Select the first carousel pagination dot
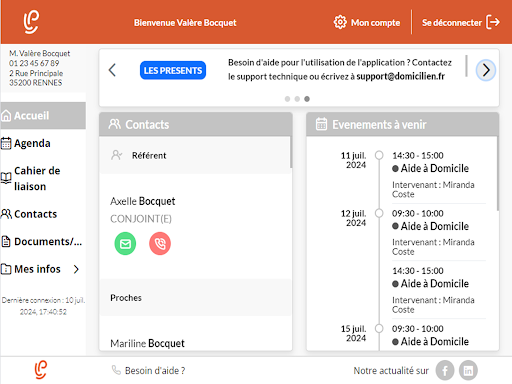 [x=287, y=99]
